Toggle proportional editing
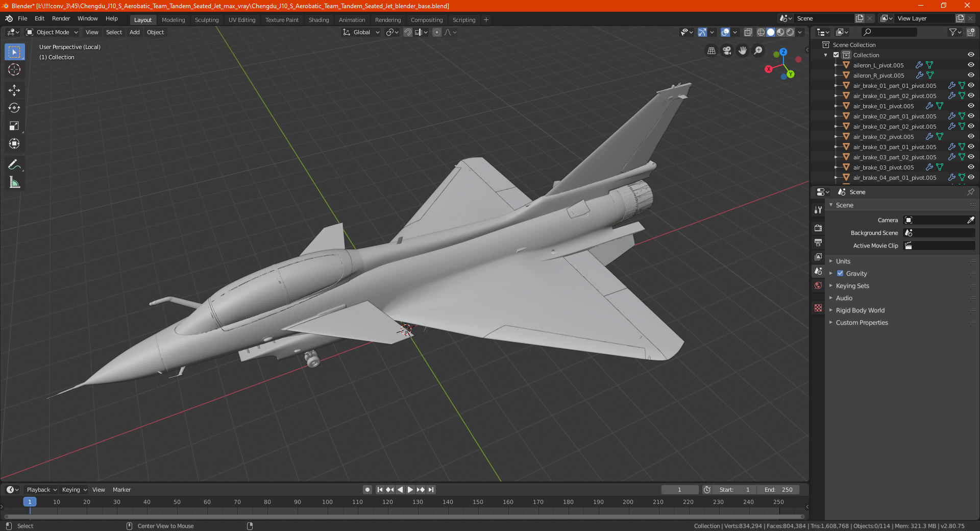The height and width of the screenshot is (531, 980). [x=437, y=32]
